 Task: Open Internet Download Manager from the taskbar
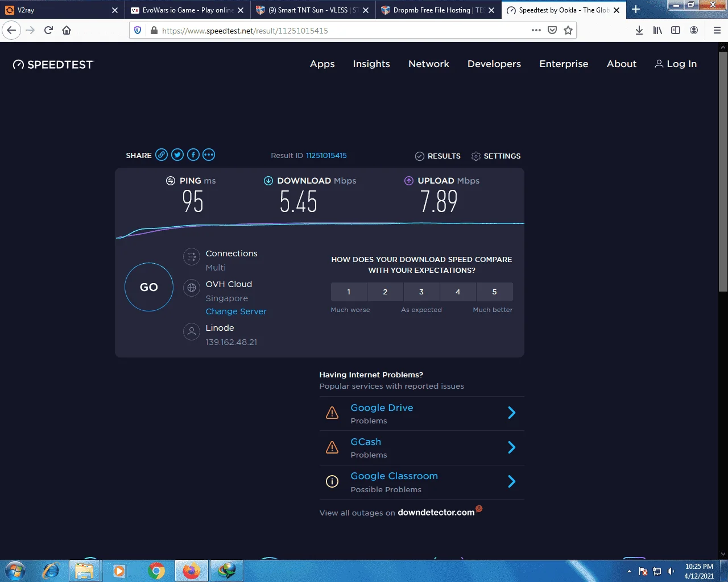tap(227, 570)
